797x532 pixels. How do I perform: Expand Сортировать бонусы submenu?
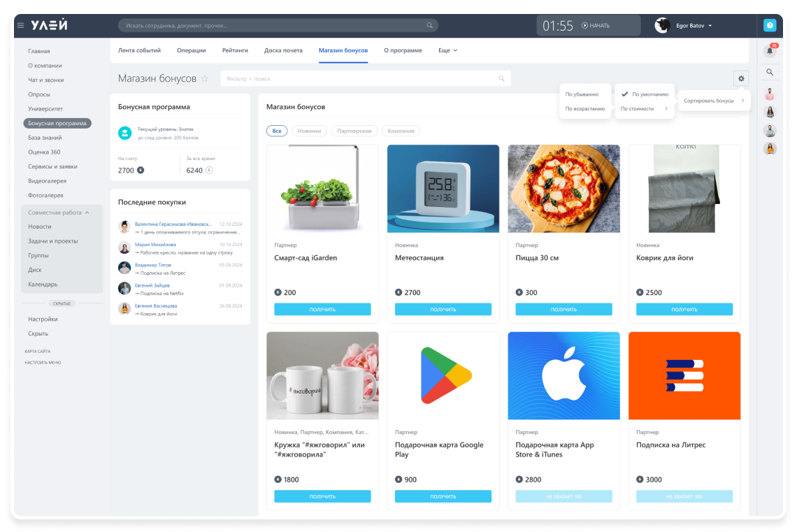(x=714, y=101)
